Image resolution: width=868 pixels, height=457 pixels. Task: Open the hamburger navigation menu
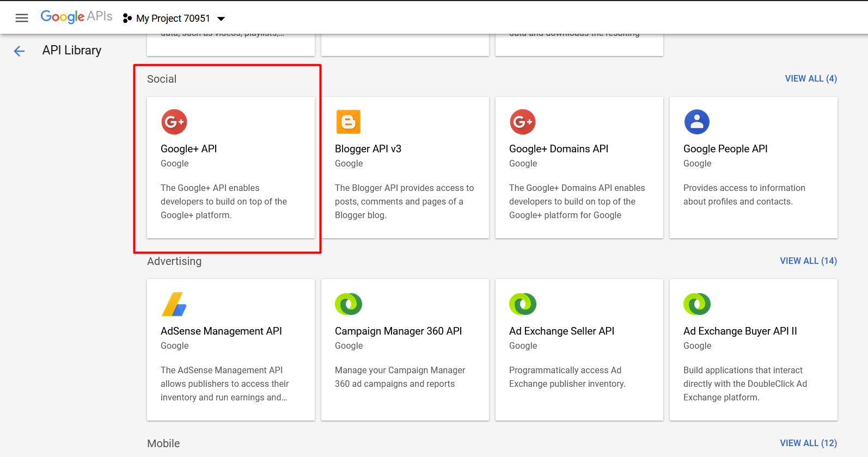click(22, 18)
